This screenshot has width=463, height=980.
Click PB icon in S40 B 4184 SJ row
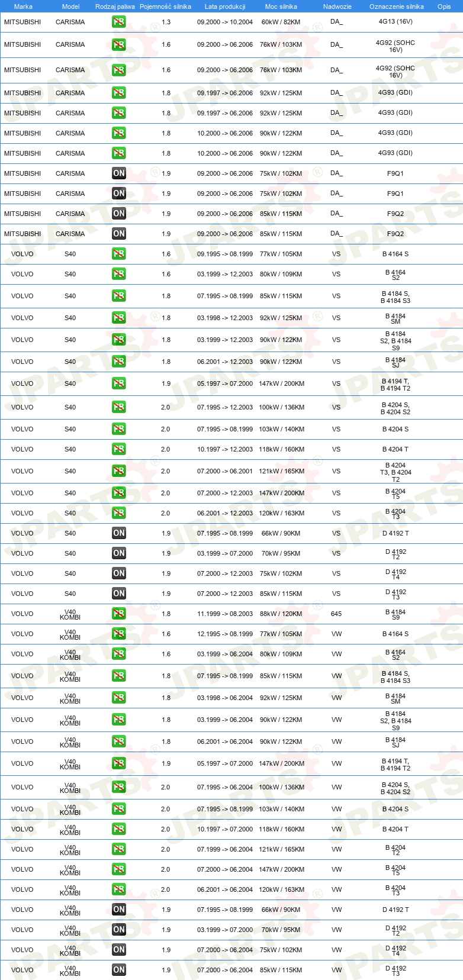coord(119,362)
